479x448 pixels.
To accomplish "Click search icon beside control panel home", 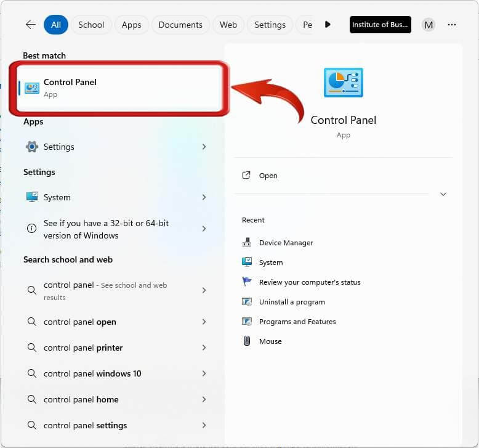I will click(32, 399).
